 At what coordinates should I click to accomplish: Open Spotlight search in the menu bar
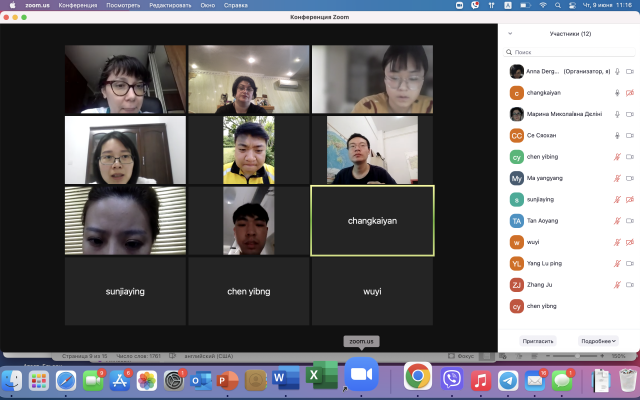coord(558,5)
